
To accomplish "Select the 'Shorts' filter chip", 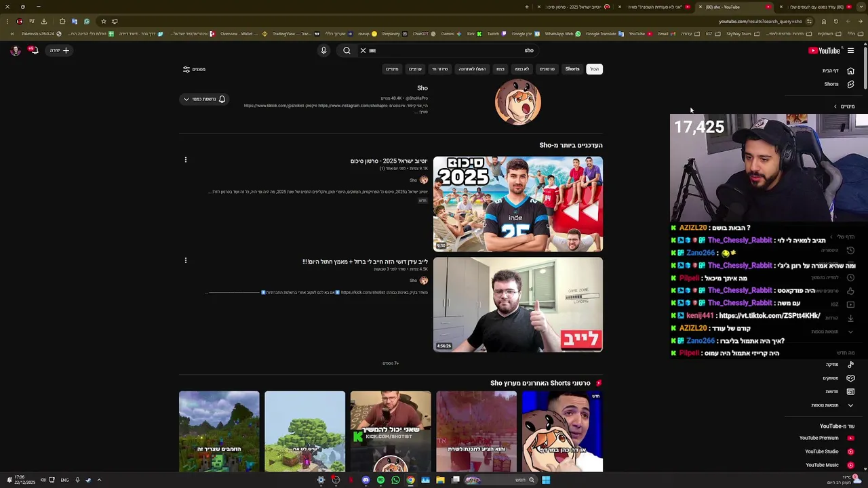I will tap(572, 69).
